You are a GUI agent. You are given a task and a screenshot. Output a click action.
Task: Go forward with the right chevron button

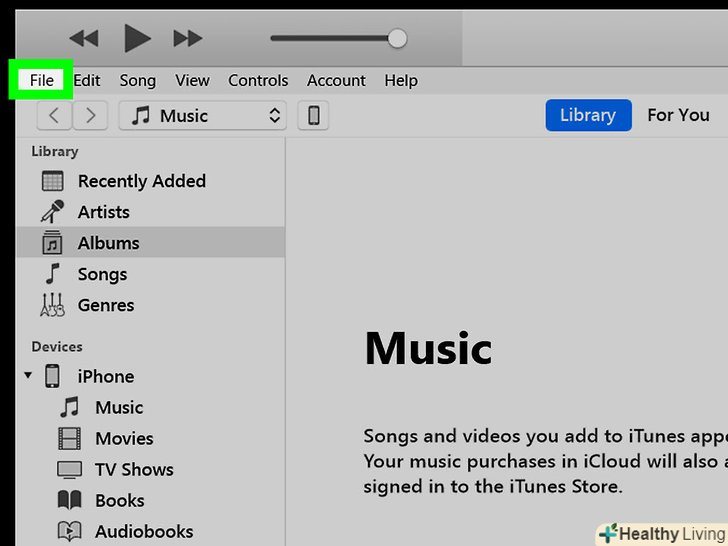[90, 115]
